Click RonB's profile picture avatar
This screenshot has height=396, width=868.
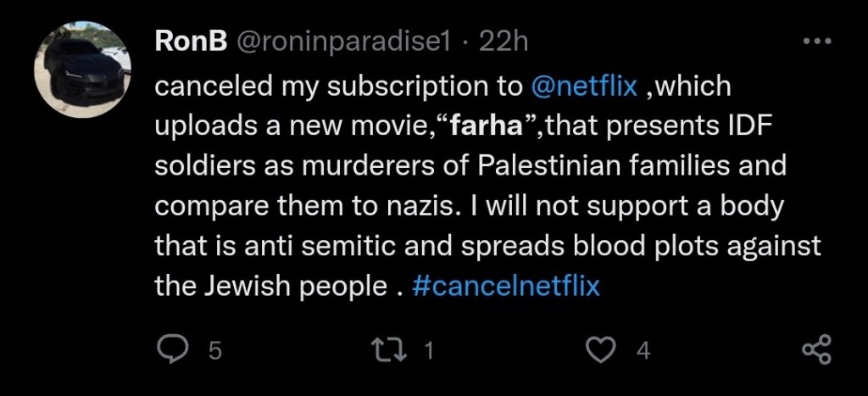[x=82, y=70]
